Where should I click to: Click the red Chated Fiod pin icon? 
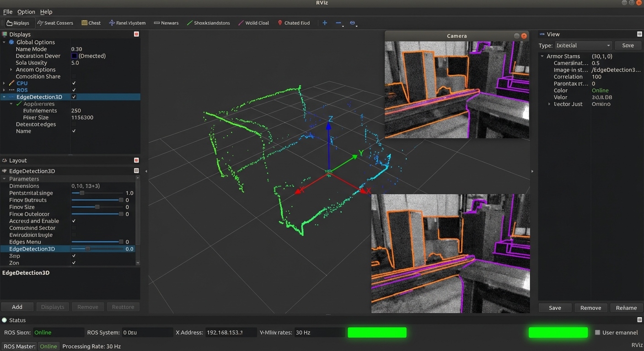[x=280, y=23]
